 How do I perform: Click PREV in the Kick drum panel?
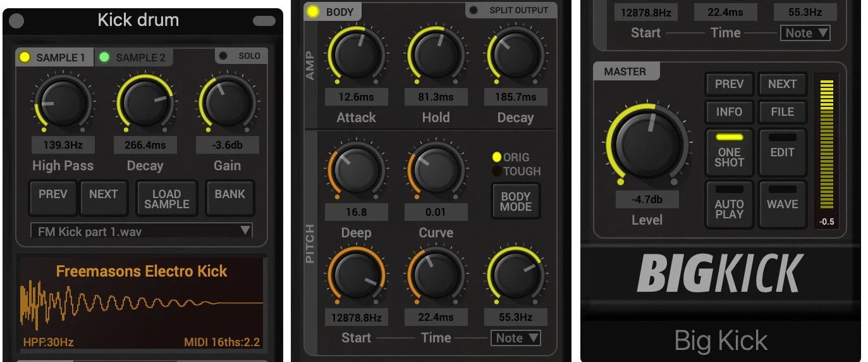53,198
